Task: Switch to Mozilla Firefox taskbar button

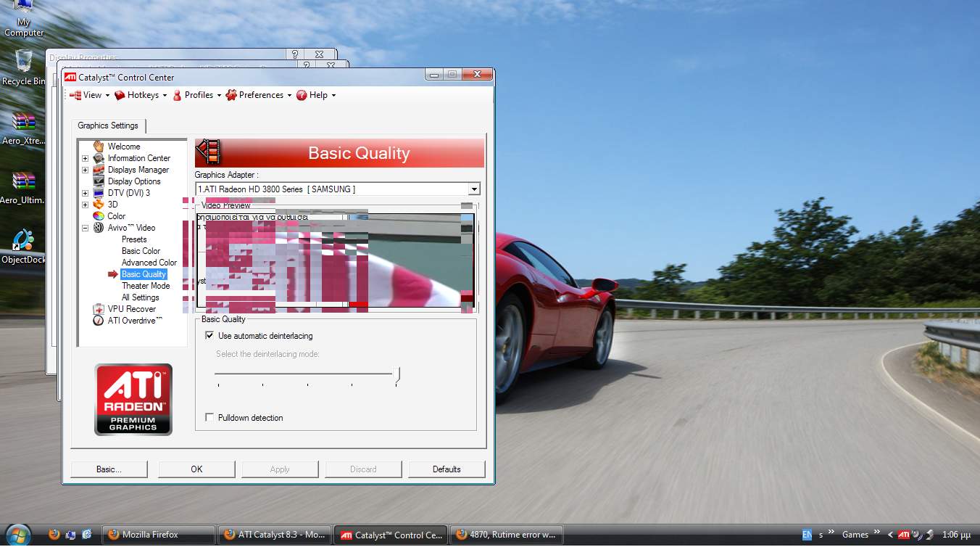Action: coord(158,535)
